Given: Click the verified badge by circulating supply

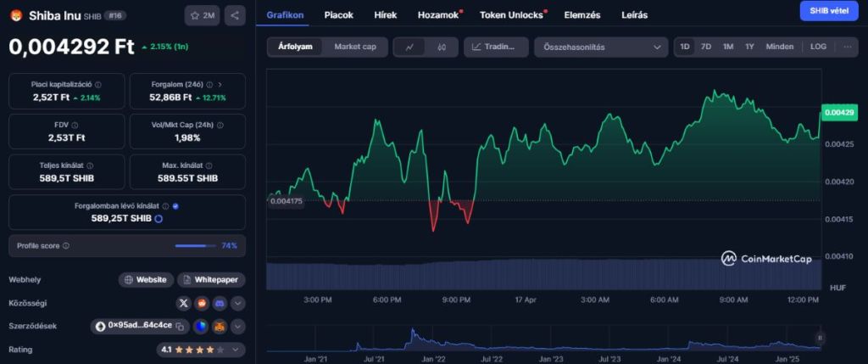Looking at the screenshot, I should [x=175, y=206].
